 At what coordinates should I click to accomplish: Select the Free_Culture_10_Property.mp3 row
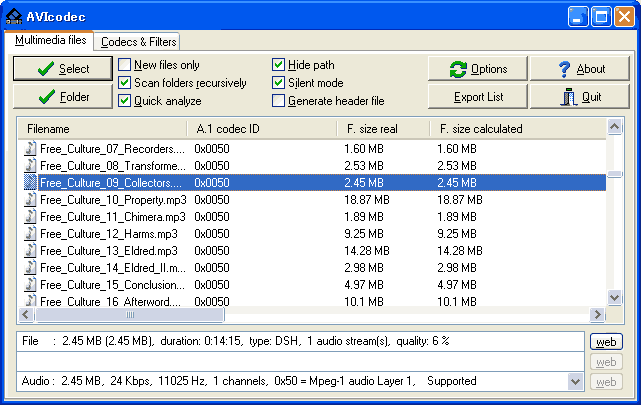(x=314, y=200)
